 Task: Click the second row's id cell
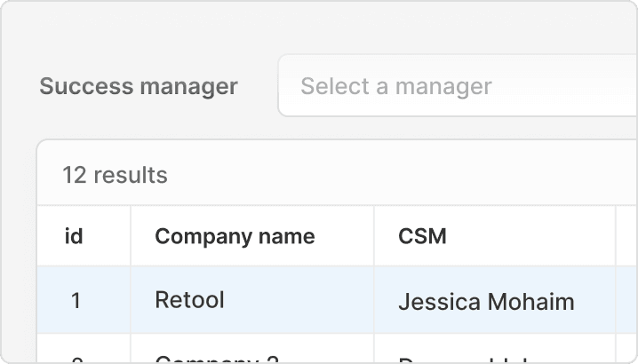pos(76,357)
